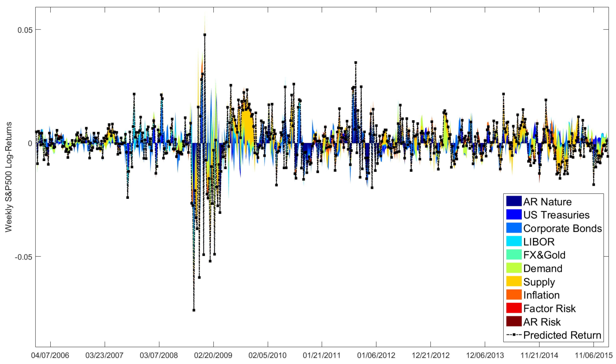Click the Corporate Bonds legend text

pos(562,228)
